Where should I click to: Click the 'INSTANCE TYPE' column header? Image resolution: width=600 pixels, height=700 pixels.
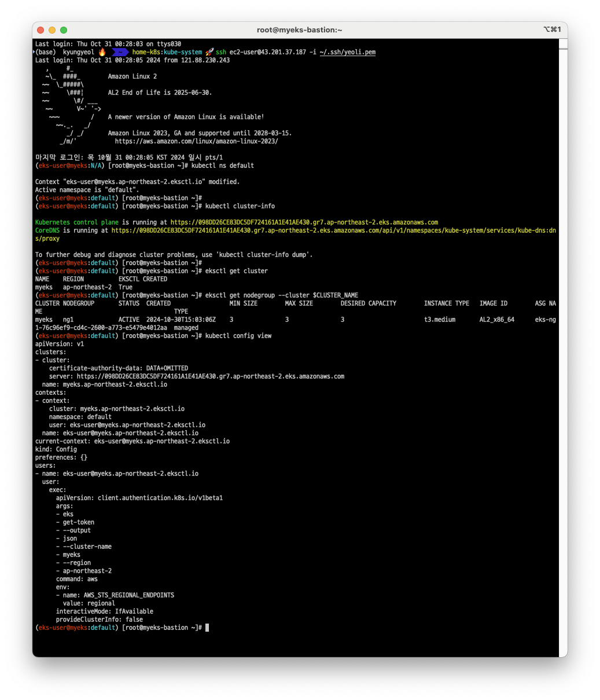[447, 303]
